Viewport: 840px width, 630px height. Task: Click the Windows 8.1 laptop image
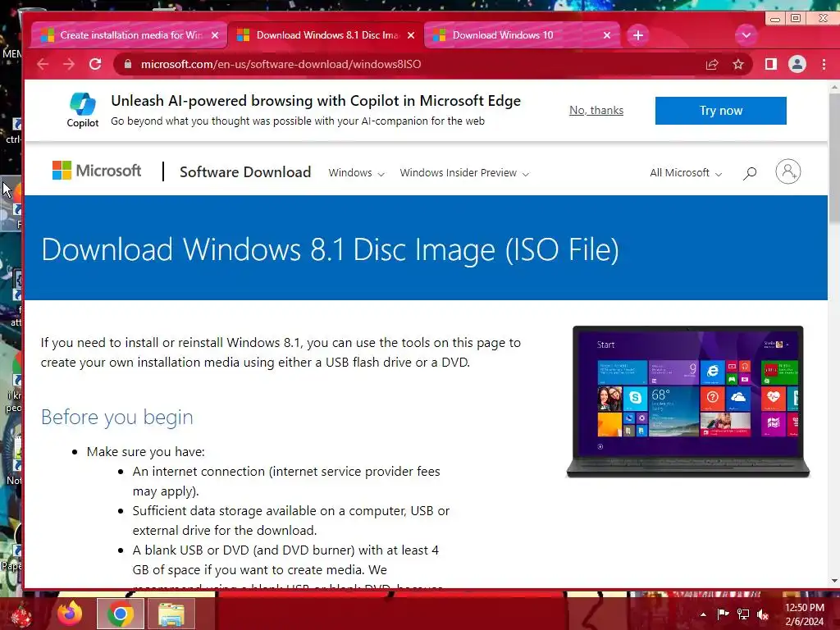[x=688, y=401]
